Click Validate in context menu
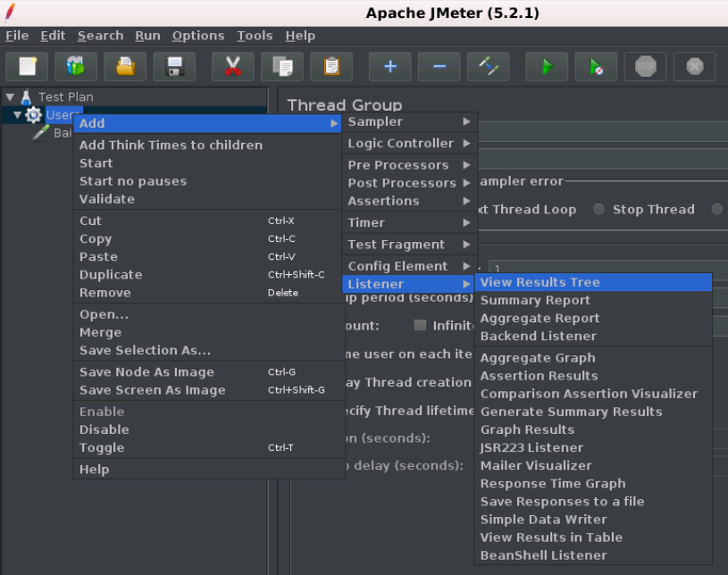 tap(207, 199)
